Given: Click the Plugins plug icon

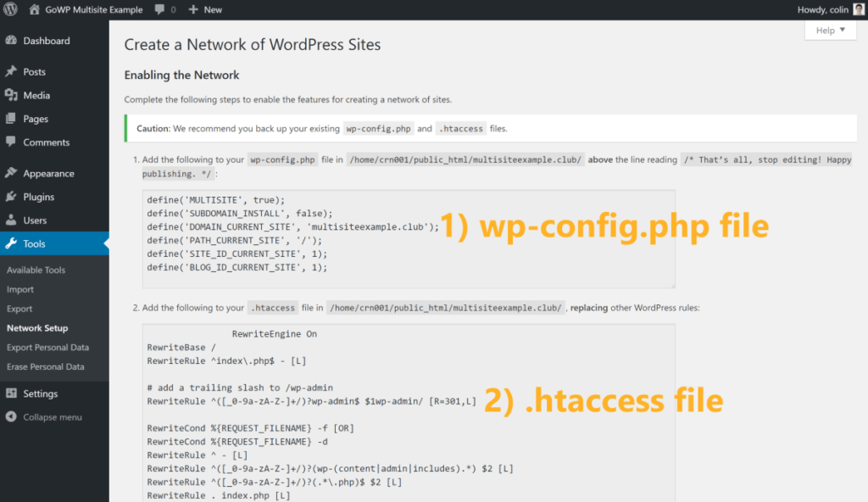Looking at the screenshot, I should pyautogui.click(x=11, y=197).
